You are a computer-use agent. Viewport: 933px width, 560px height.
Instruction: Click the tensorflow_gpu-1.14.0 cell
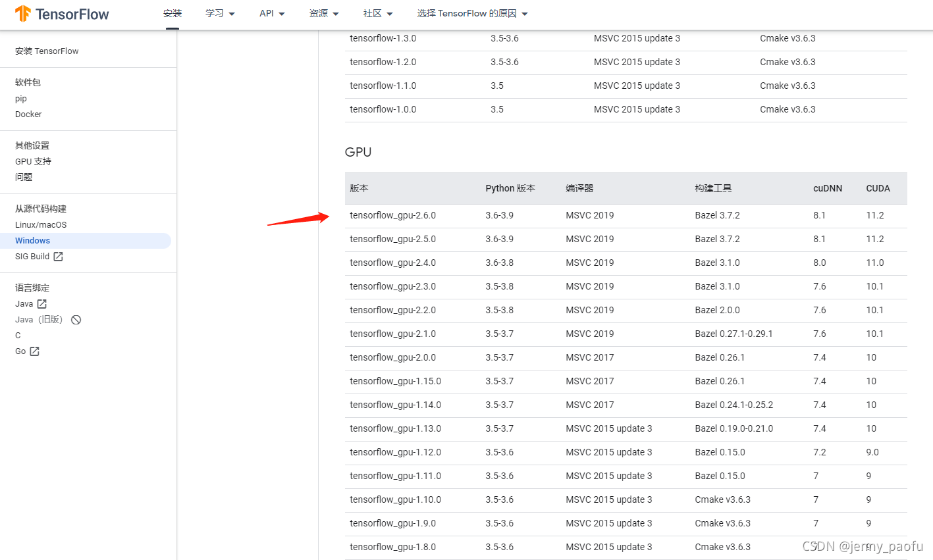coord(396,405)
